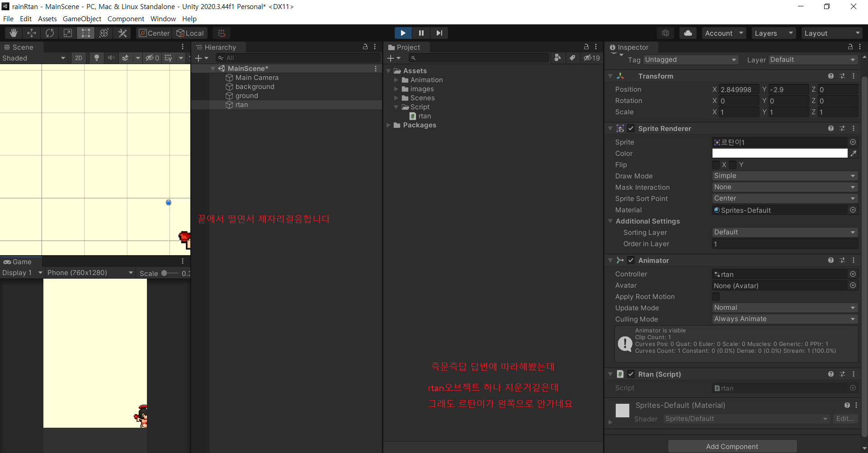Disable the Animator component checkbox
This screenshot has height=453, width=868.
pos(631,260)
